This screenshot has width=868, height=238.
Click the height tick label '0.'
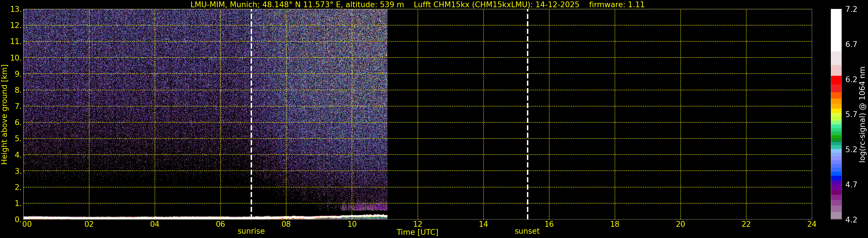pyautogui.click(x=18, y=220)
